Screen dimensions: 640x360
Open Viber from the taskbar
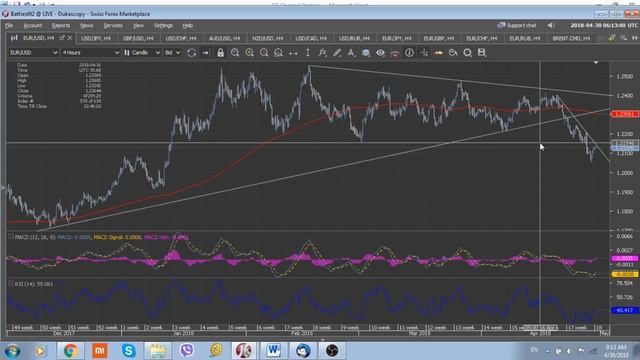(x=187, y=351)
